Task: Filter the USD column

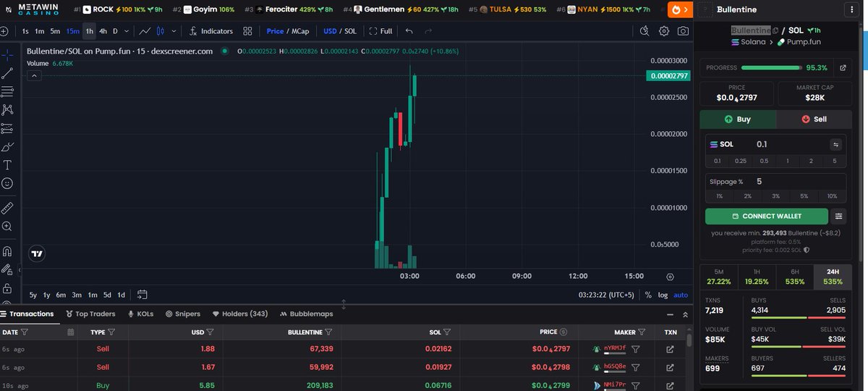Action: 210,332
